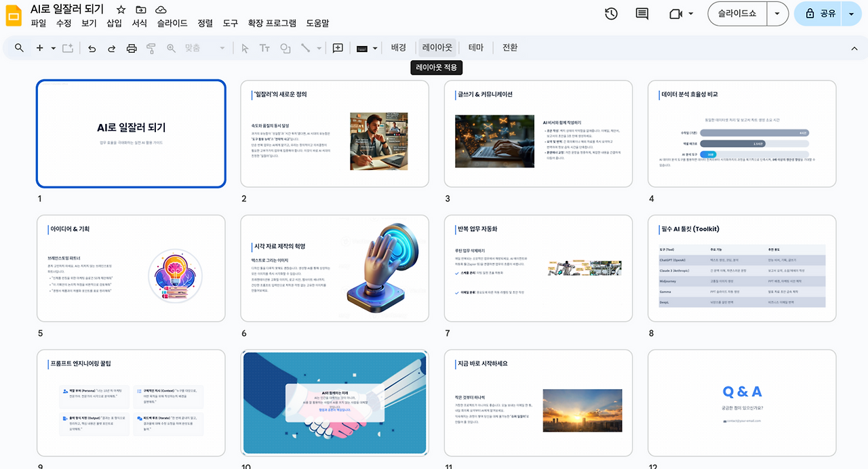Expand the slideshow dropdown arrow

point(777,14)
